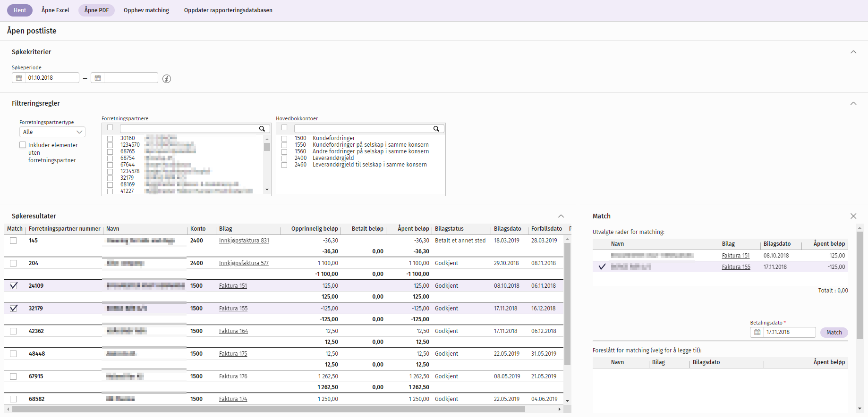Uncheck the row for partner 32179
Image resolution: width=868 pixels, height=417 pixels.
[x=13, y=309]
